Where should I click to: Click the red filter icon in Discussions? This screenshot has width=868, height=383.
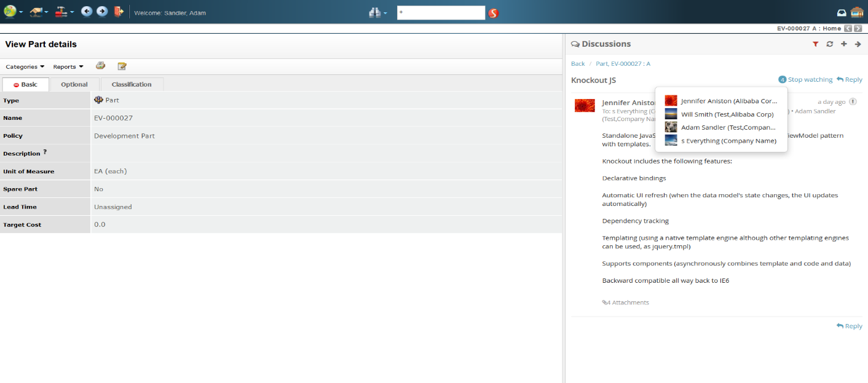point(815,44)
